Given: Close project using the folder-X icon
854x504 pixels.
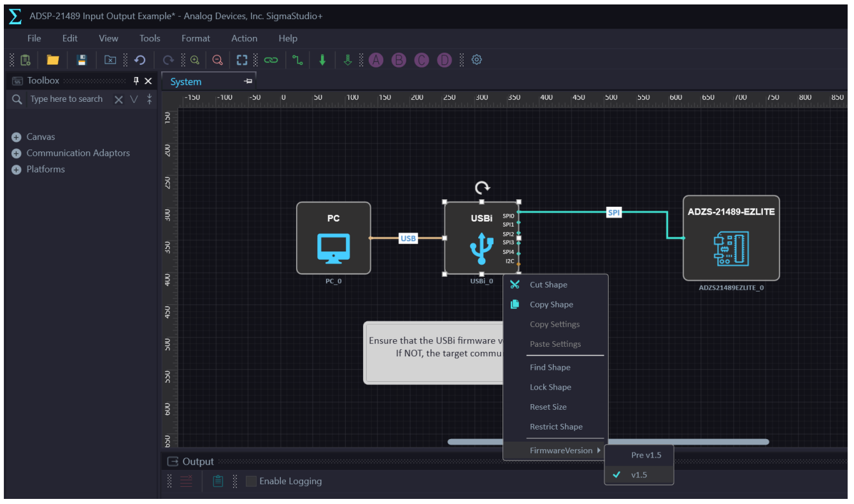Looking at the screenshot, I should (x=110, y=60).
